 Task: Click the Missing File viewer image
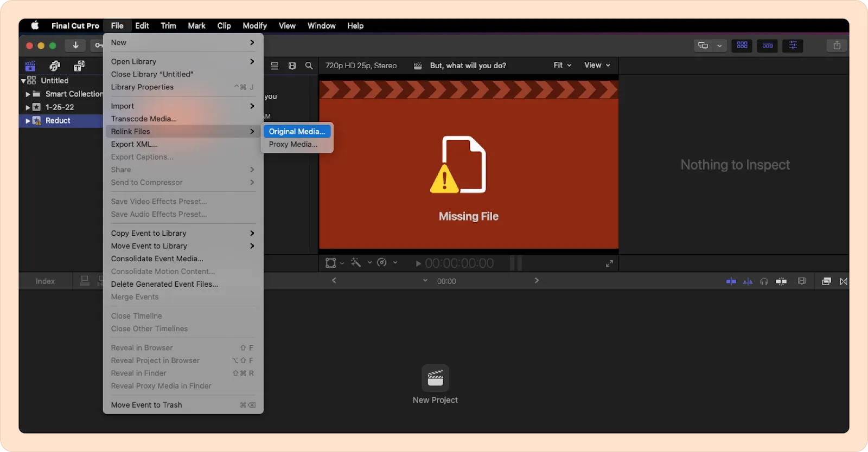click(x=469, y=165)
